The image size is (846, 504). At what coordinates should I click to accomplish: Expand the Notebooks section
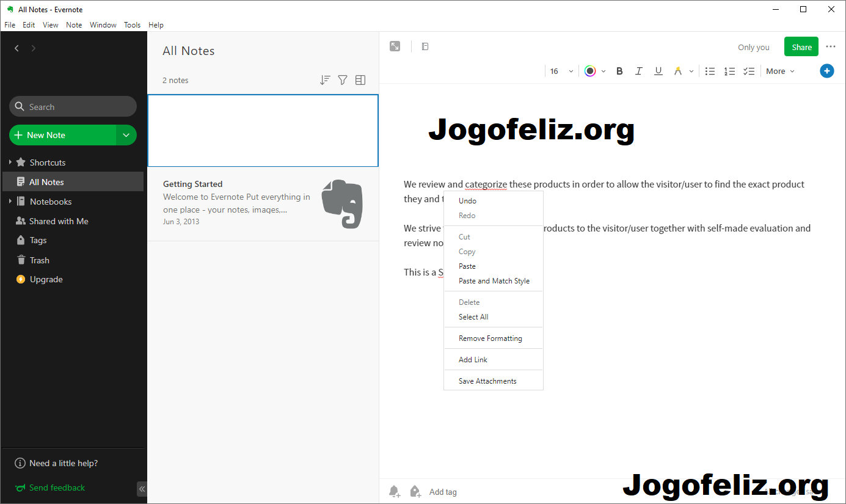click(x=10, y=202)
